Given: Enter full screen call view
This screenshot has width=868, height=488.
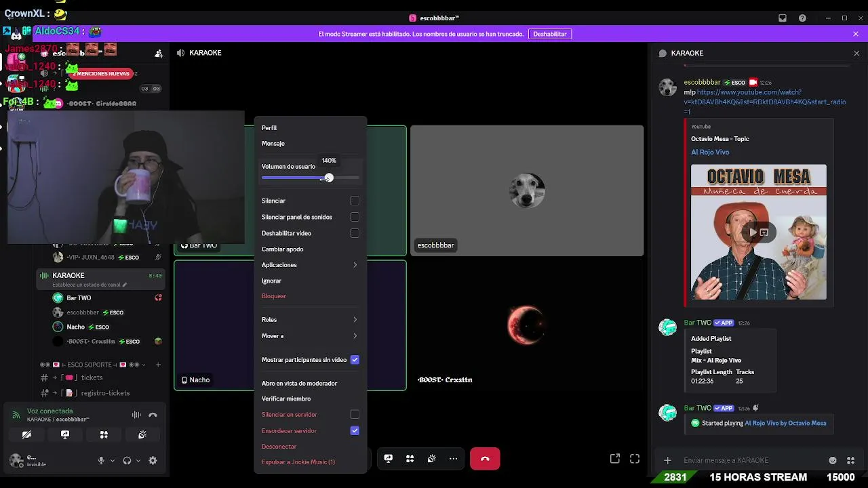Looking at the screenshot, I should coord(635,459).
